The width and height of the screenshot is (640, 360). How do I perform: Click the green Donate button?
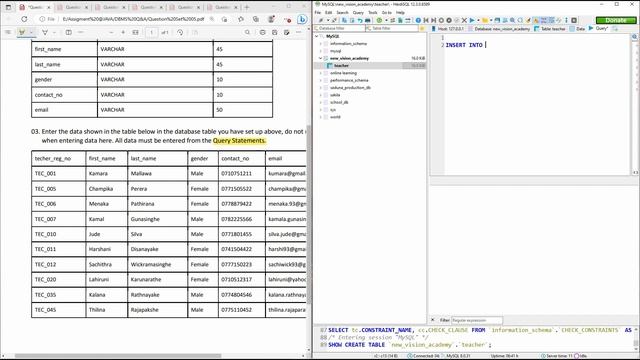(x=616, y=20)
